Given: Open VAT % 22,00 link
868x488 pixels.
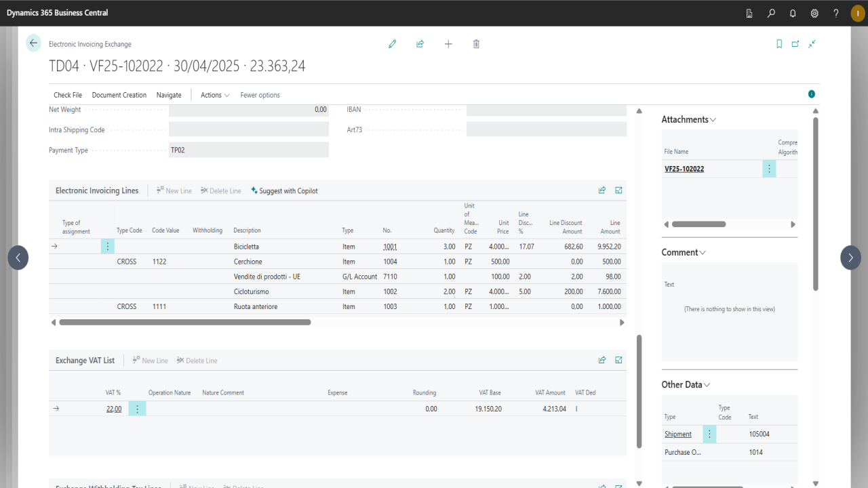Looking at the screenshot, I should (114, 409).
